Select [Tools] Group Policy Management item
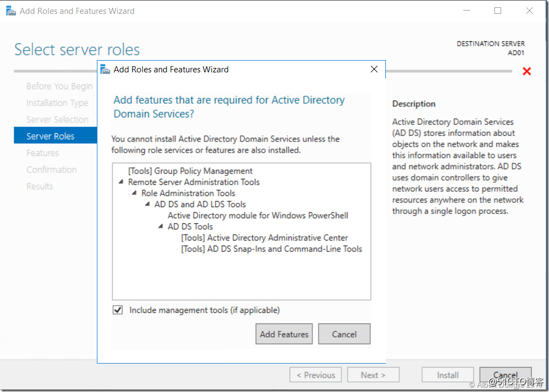 coord(190,171)
